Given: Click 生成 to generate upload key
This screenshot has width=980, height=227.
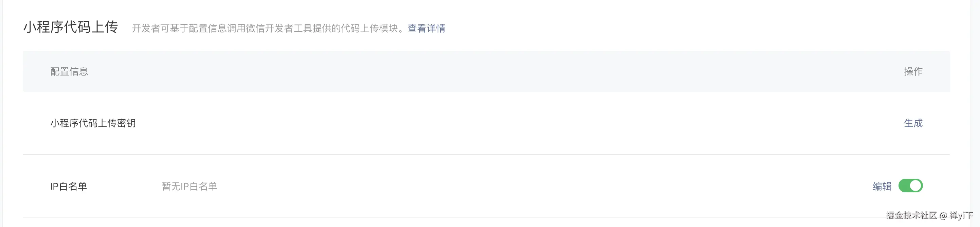Looking at the screenshot, I should (x=913, y=123).
